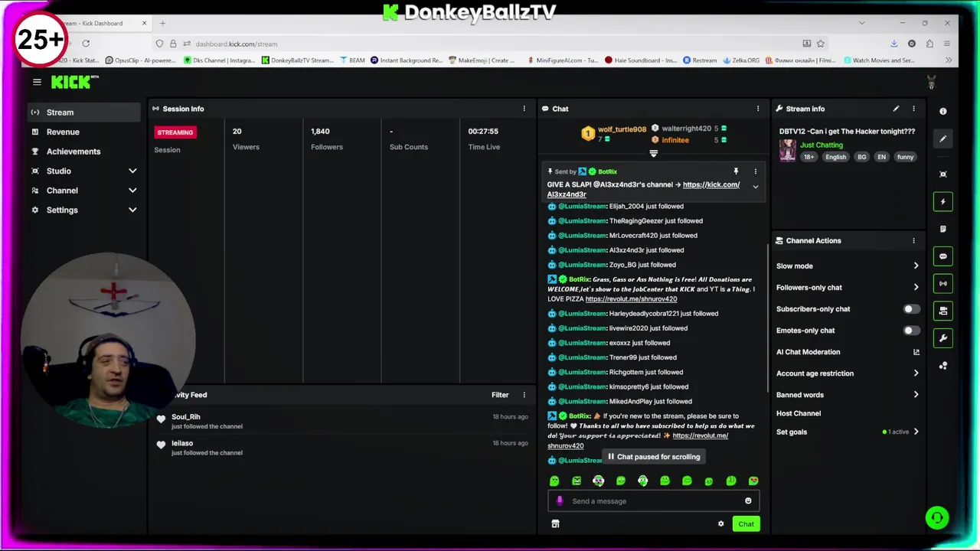Viewport: 980px width, 551px height.
Task: Open Slow mode options chevron
Action: coord(916,266)
